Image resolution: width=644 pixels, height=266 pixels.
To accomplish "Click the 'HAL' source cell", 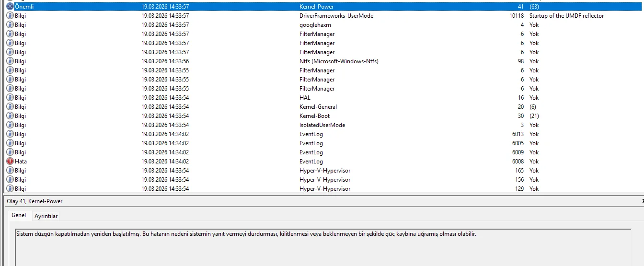I will pos(305,98).
